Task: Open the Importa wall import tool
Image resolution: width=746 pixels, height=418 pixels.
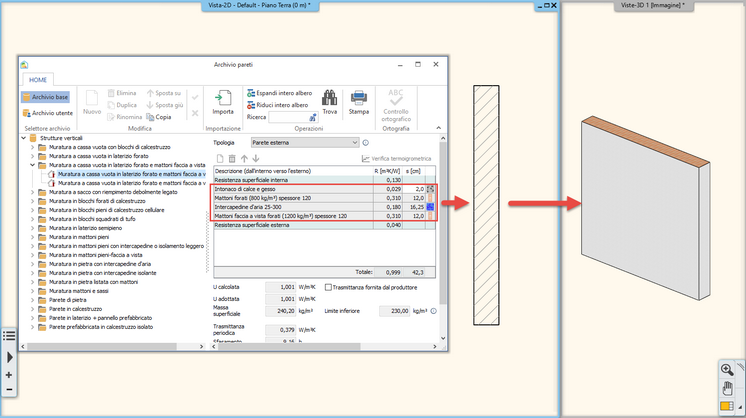Action: (x=223, y=102)
